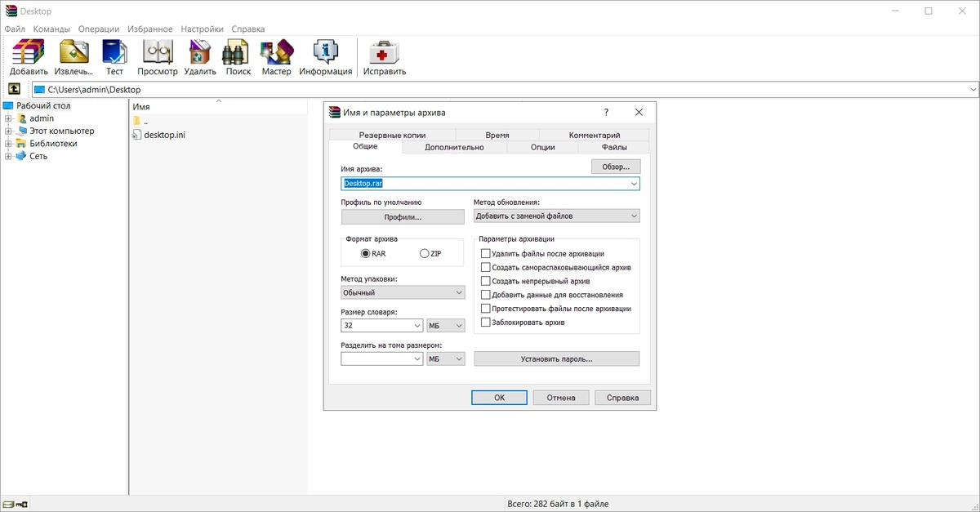Image resolution: width=980 pixels, height=512 pixels.
Task: Expand the archive name history dropdown
Action: coord(634,184)
